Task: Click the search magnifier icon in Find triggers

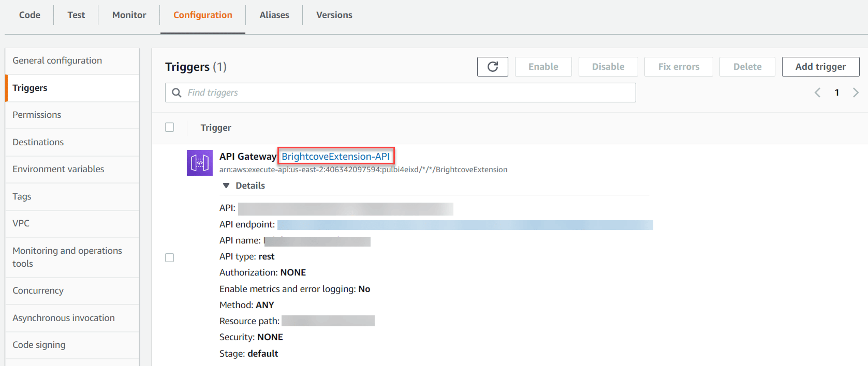Action: pos(177,93)
